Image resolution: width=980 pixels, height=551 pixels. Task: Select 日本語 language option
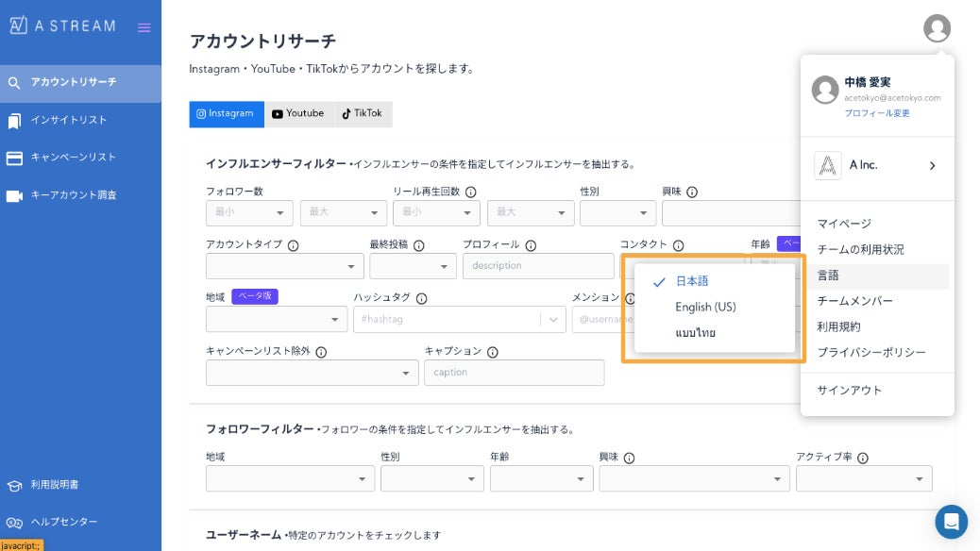692,281
